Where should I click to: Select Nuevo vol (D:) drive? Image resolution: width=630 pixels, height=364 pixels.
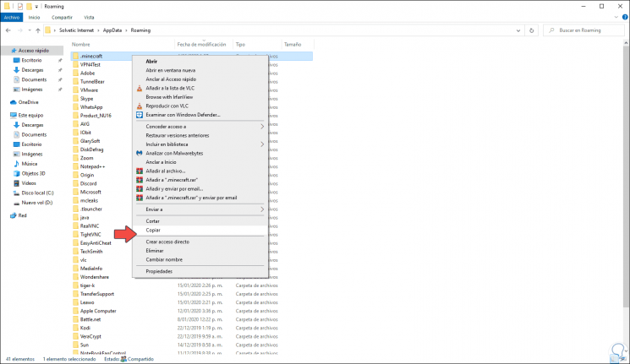[x=36, y=203]
